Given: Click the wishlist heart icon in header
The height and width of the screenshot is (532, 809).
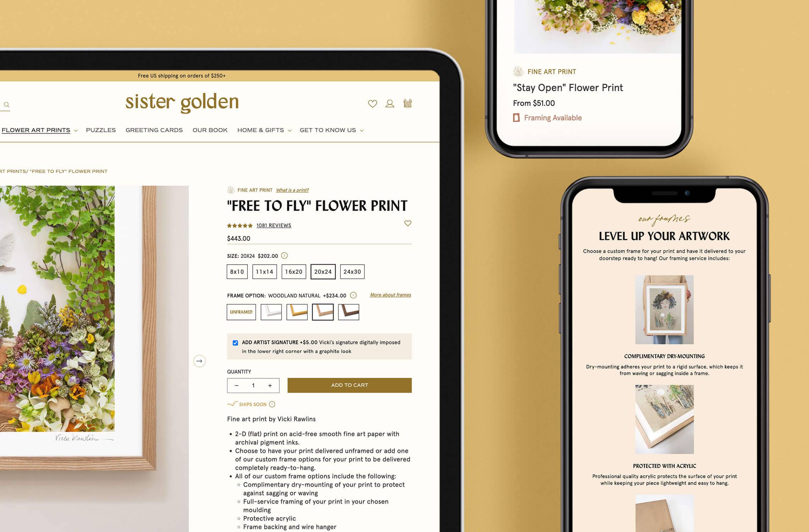Looking at the screenshot, I should [373, 103].
